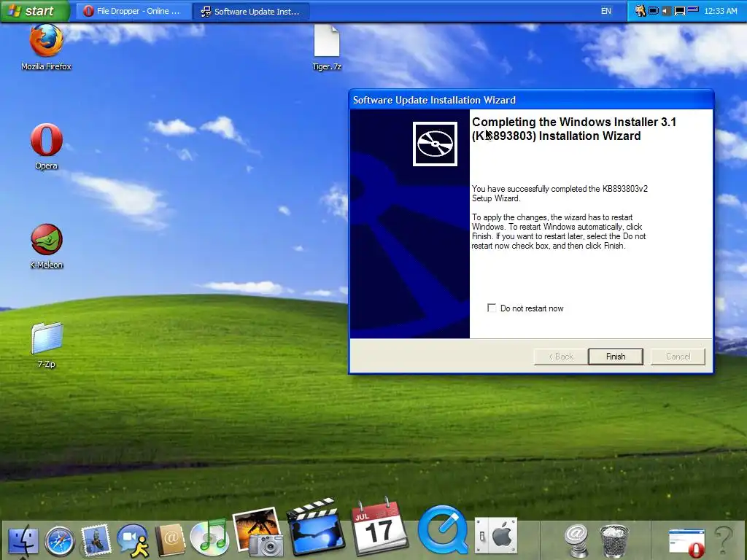The width and height of the screenshot is (747, 560).
Task: Select the Mozilla Firefox desktop icon
Action: coord(46,47)
